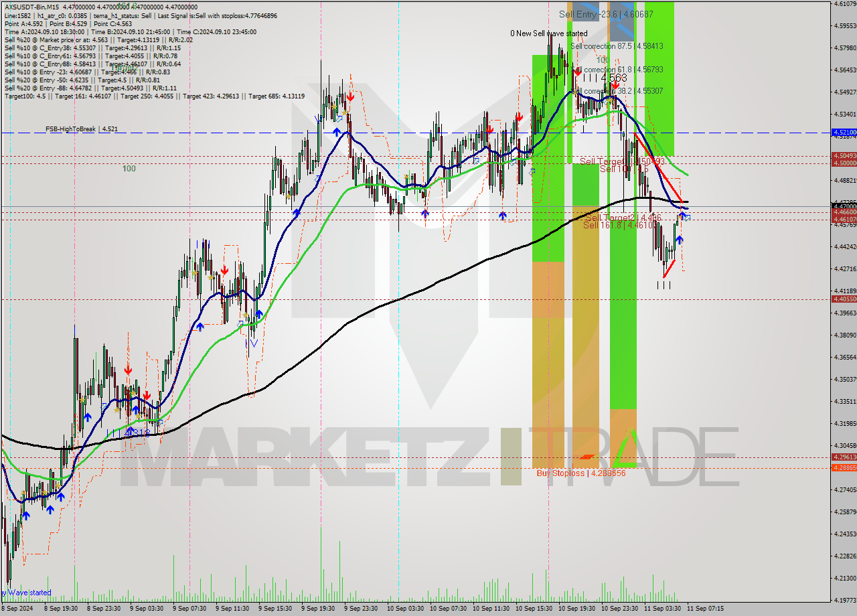Click the 4.3809 price axis label
Image resolution: width=857 pixels, height=616 pixels.
pyautogui.click(x=845, y=335)
